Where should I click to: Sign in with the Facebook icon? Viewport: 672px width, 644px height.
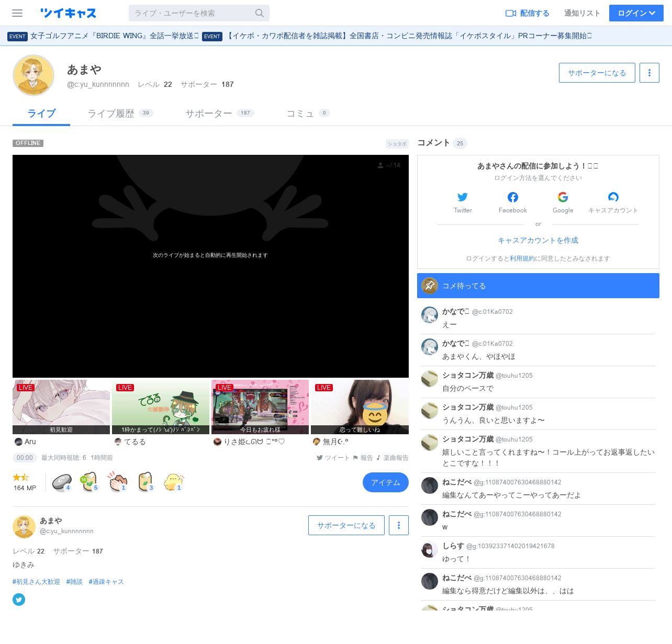coord(513,197)
